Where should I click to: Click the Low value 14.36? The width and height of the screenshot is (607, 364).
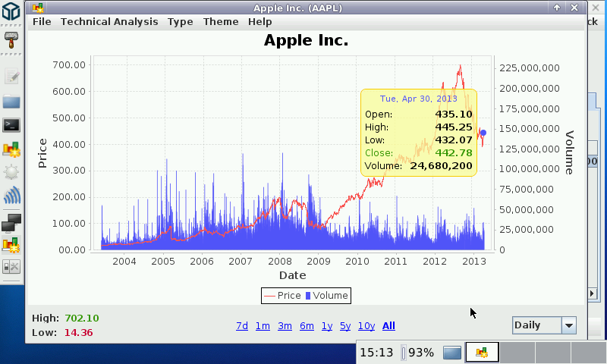click(79, 333)
